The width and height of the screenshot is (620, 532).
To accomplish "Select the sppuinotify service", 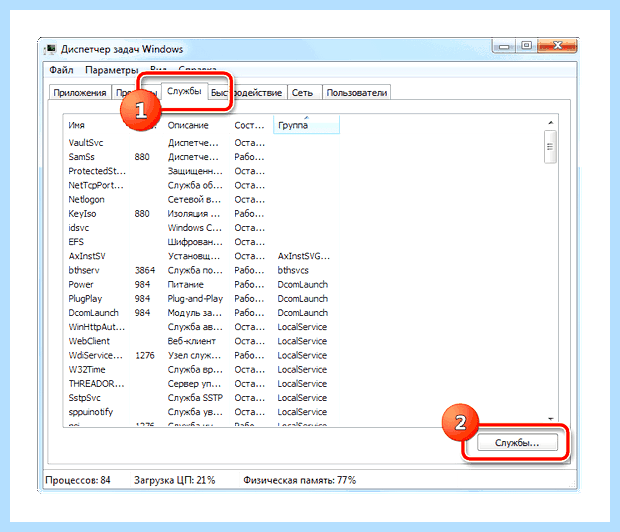I will 91,412.
